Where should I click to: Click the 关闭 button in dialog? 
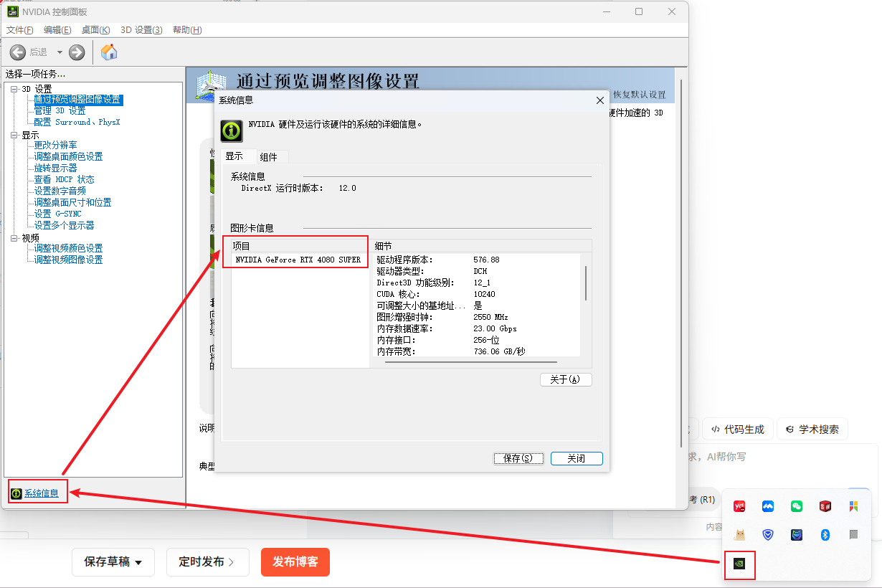pos(577,458)
